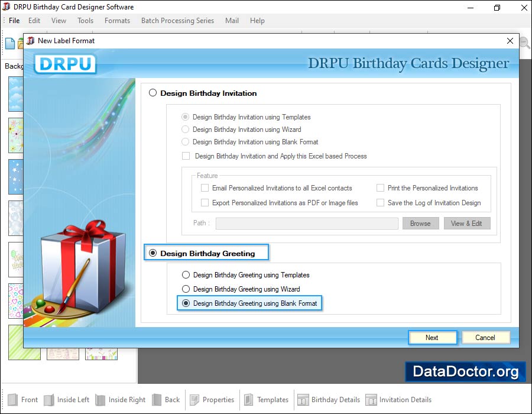The height and width of the screenshot is (414, 532).
Task: Click the Back page icon
Action: tap(157, 400)
